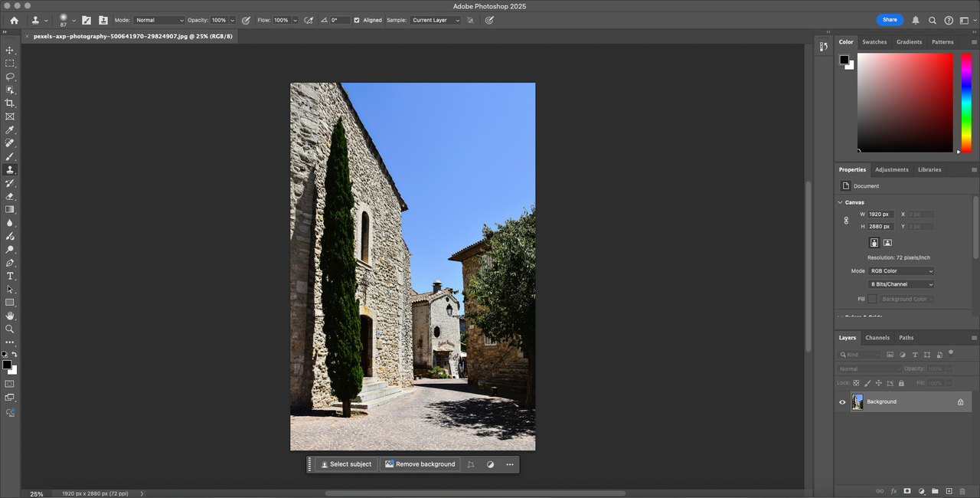Screen dimensions: 980x498
Task: Select the Brush tool in left toolbar
Action: point(10,156)
